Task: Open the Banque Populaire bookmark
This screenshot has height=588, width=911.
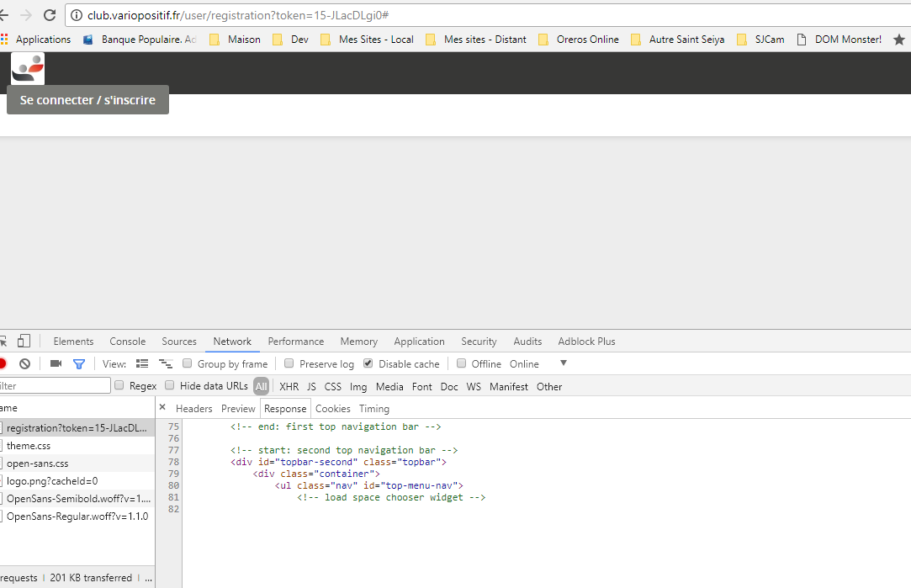Action: (x=140, y=40)
